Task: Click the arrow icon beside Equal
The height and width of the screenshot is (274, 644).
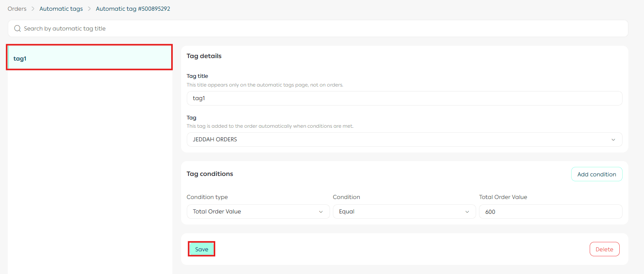Action: pyautogui.click(x=467, y=212)
